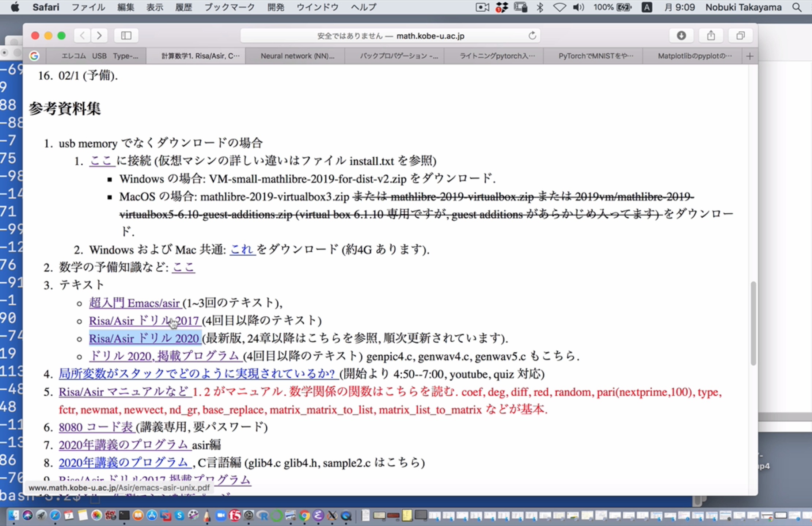Open Photos app in the Dock
812x526 pixels.
96,515
